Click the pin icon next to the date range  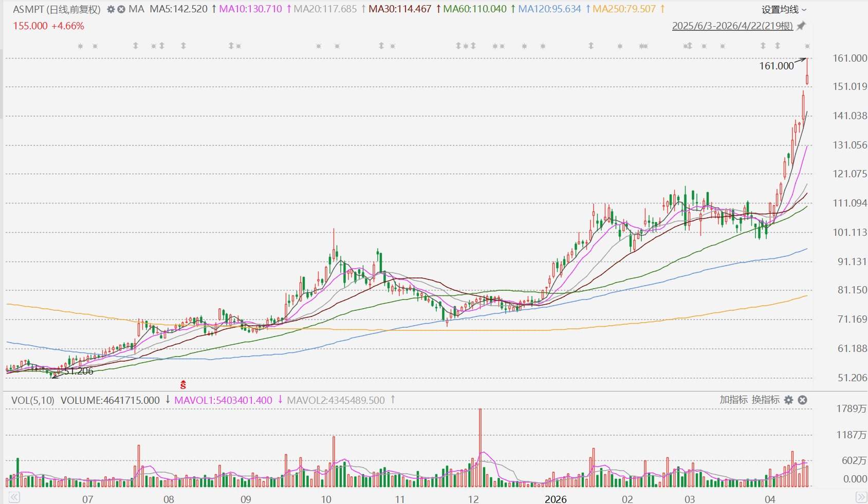(801, 25)
